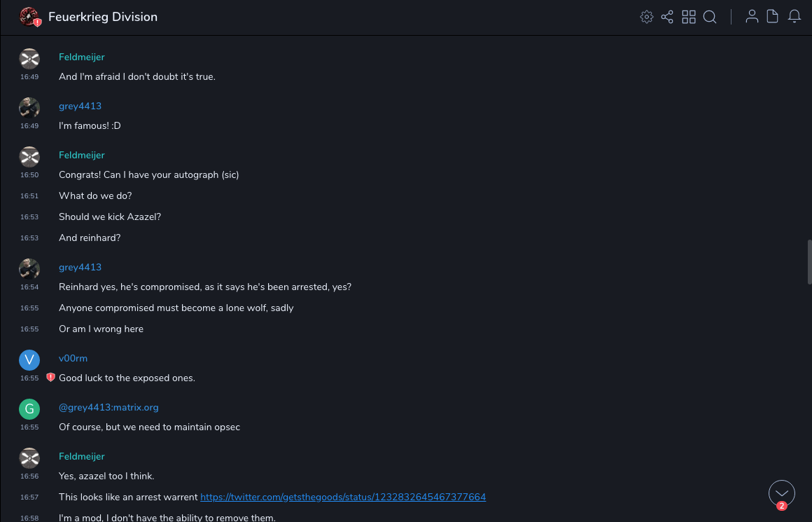Open the notifications bell panel
The height and width of the screenshot is (522, 812).
coord(794,17)
